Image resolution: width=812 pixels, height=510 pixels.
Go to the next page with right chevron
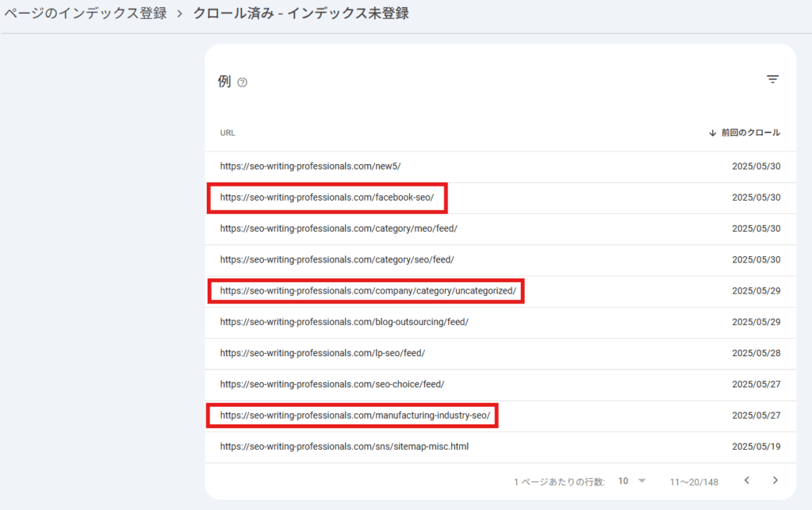tap(775, 480)
